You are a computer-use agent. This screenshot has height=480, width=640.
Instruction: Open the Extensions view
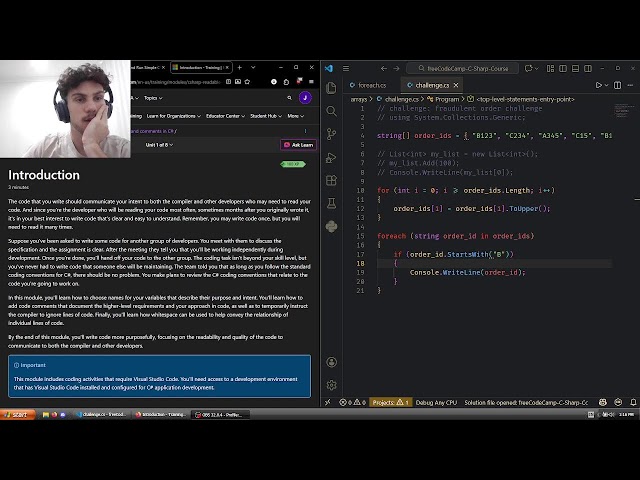[331, 180]
